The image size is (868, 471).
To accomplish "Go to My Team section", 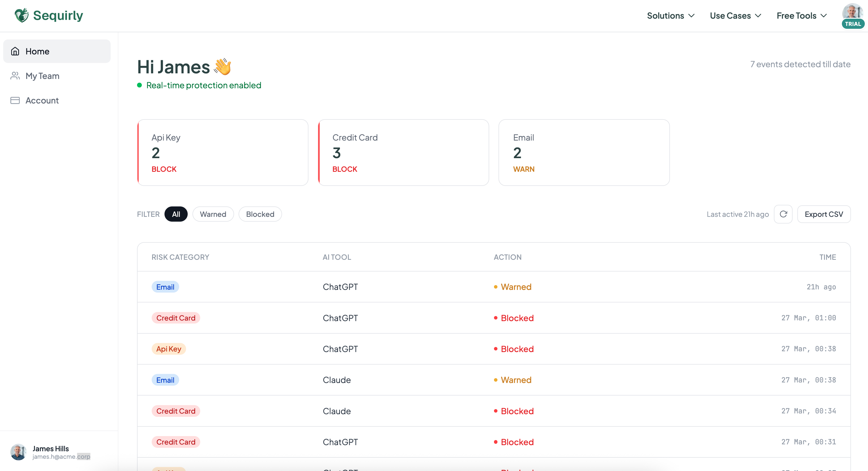I will (x=42, y=76).
